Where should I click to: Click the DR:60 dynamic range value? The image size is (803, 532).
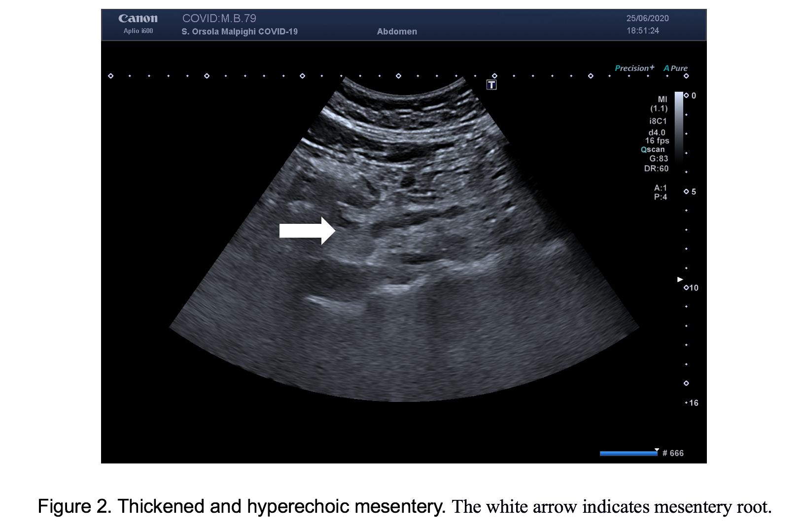pyautogui.click(x=656, y=169)
